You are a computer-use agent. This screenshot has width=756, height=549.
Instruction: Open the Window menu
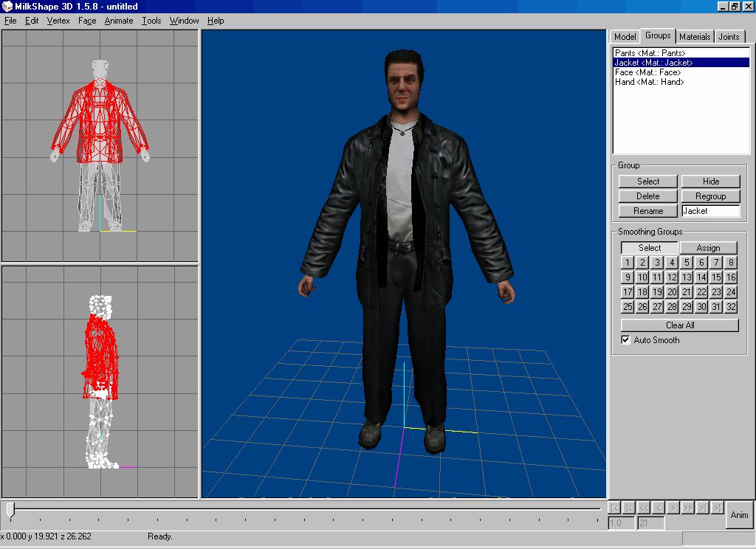184,21
